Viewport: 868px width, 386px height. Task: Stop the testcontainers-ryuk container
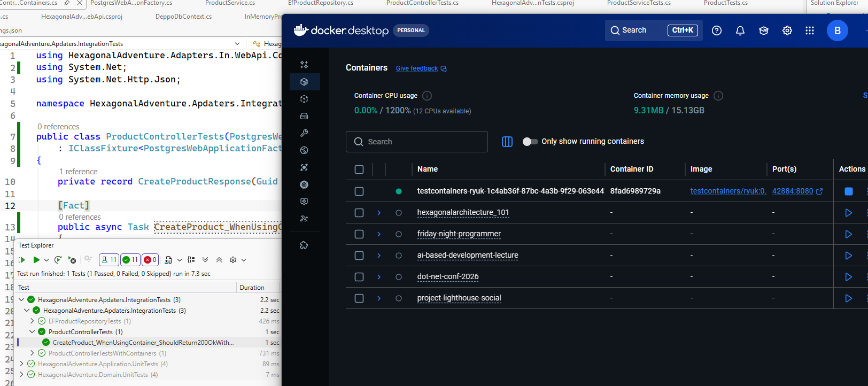pyautogui.click(x=848, y=191)
